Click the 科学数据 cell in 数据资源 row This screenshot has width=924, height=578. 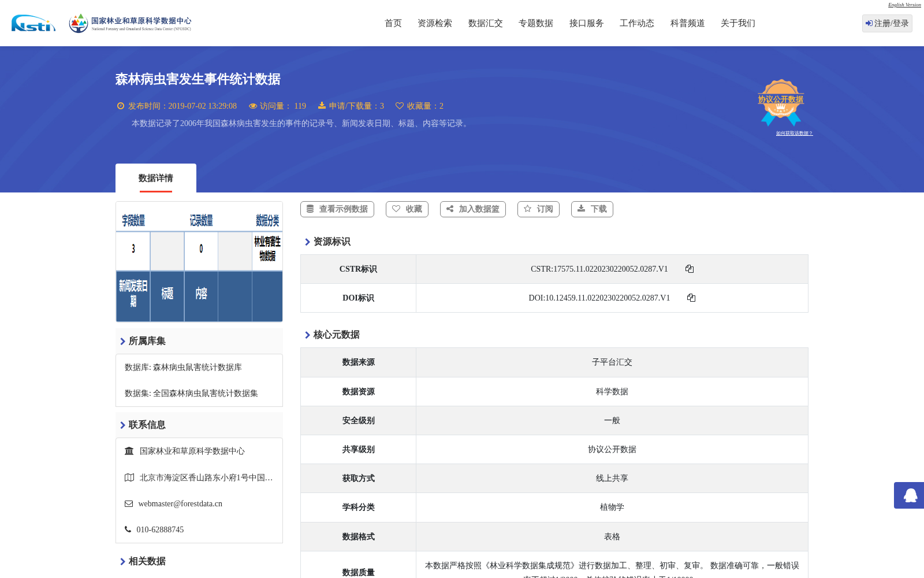(x=612, y=391)
